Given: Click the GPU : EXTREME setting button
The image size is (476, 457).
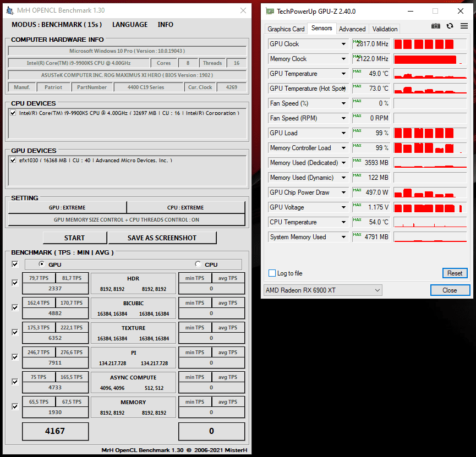Looking at the screenshot, I should pyautogui.click(x=67, y=207).
